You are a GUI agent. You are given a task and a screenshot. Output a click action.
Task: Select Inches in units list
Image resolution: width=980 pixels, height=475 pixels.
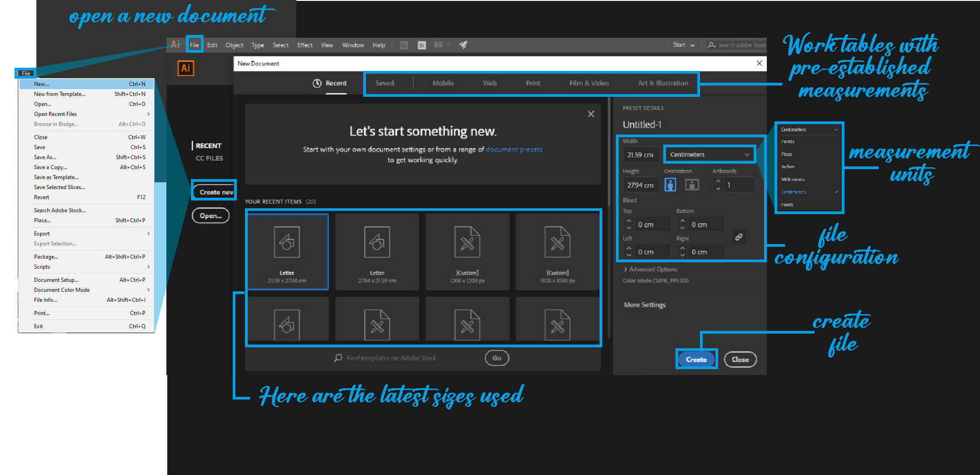click(788, 167)
